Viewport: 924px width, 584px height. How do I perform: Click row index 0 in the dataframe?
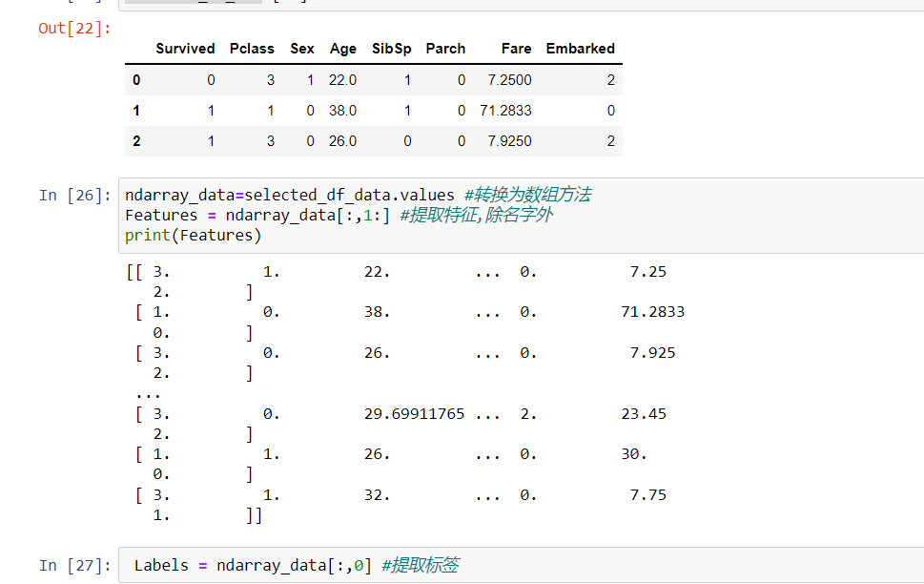point(136,79)
